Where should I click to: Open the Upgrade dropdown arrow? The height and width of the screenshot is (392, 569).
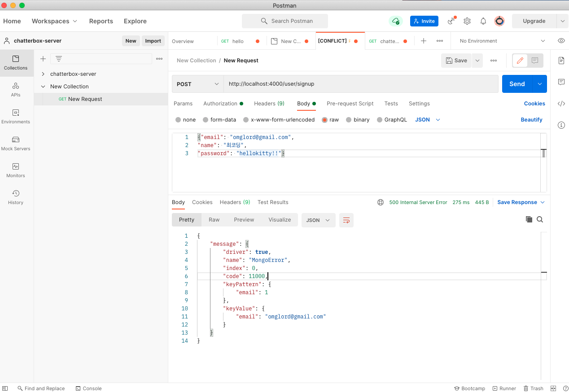(x=562, y=21)
